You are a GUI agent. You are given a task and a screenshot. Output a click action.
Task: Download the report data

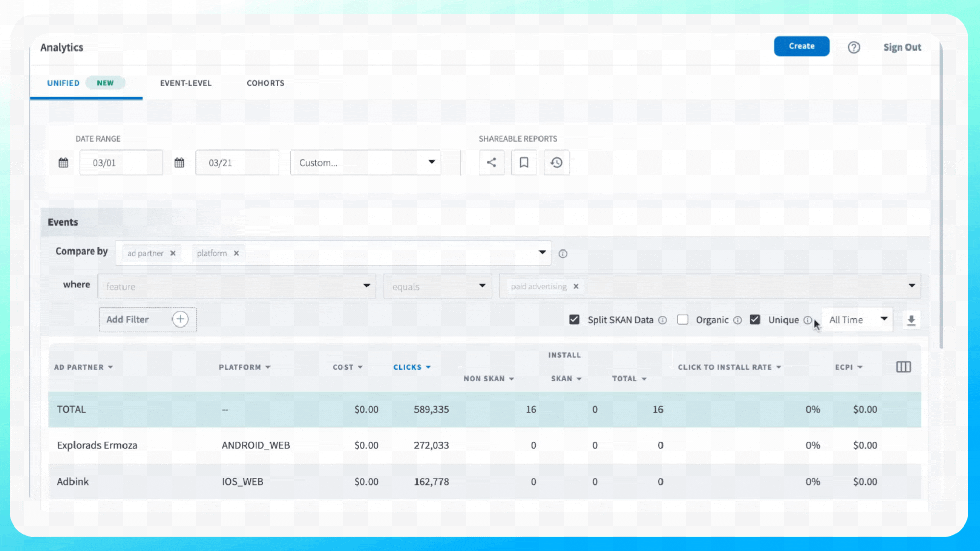pos(911,319)
